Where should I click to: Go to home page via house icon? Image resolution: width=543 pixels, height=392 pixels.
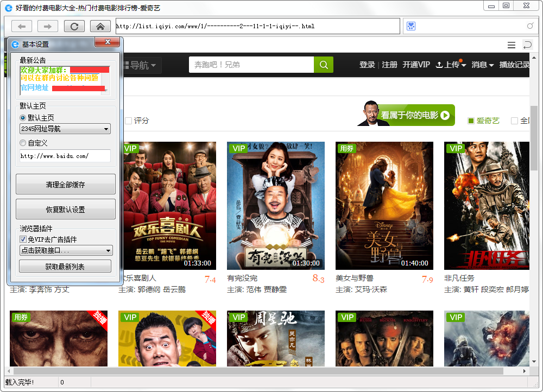coord(100,26)
